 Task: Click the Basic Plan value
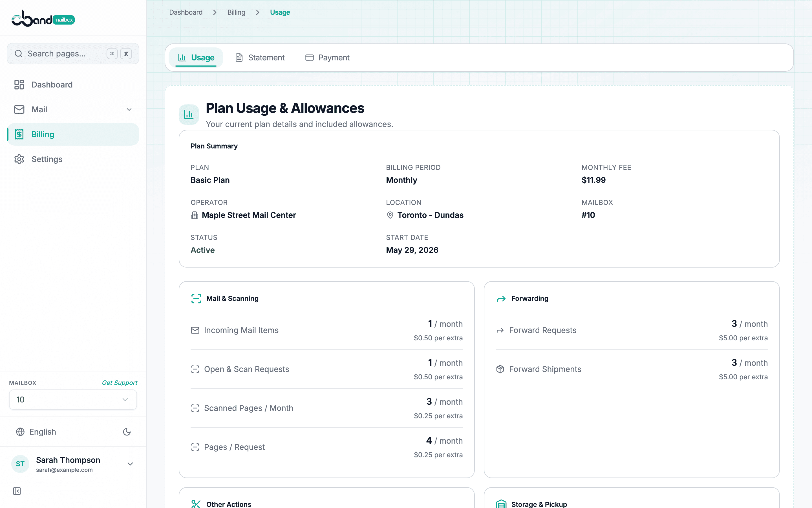coord(210,180)
